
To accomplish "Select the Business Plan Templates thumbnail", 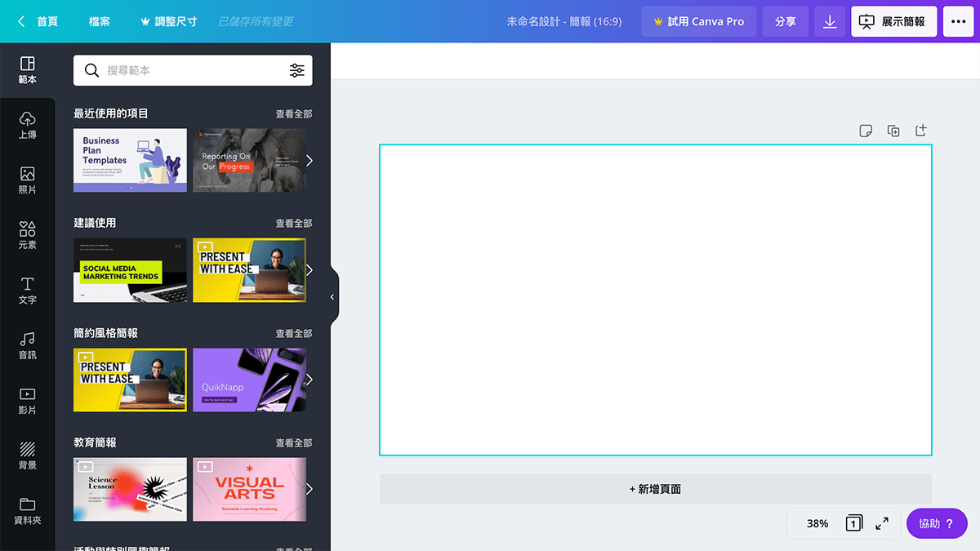I will click(x=130, y=160).
